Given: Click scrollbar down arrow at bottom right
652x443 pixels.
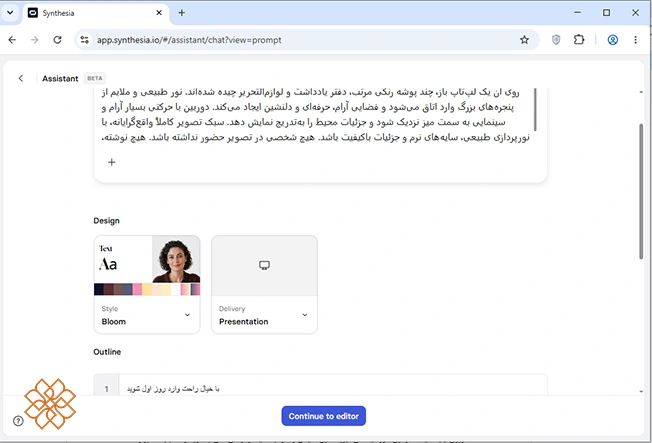Looking at the screenshot, I should tap(641, 391).
